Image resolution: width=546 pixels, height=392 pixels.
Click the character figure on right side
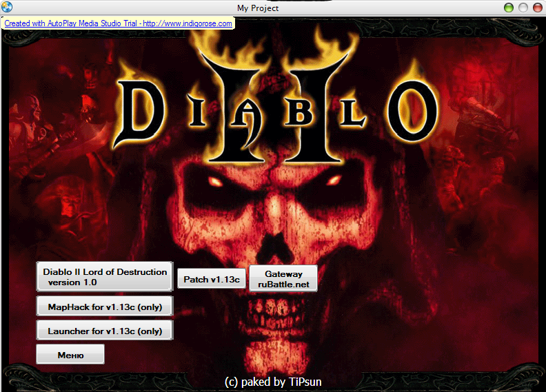pos(493,124)
